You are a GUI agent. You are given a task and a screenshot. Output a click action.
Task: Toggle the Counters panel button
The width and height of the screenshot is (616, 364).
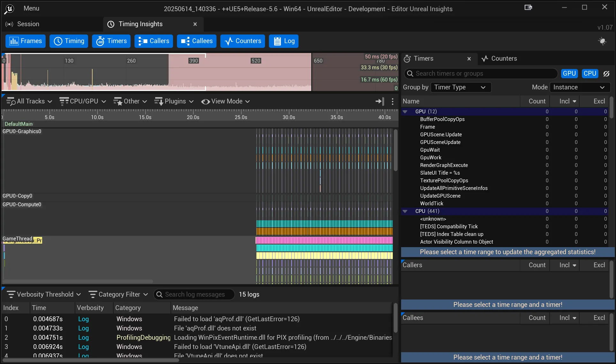pyautogui.click(x=243, y=41)
